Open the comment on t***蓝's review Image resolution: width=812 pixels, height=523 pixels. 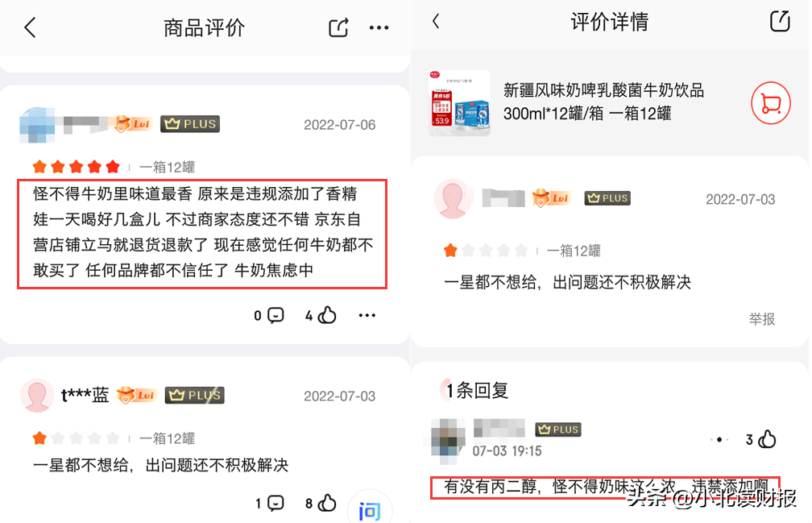(270, 503)
